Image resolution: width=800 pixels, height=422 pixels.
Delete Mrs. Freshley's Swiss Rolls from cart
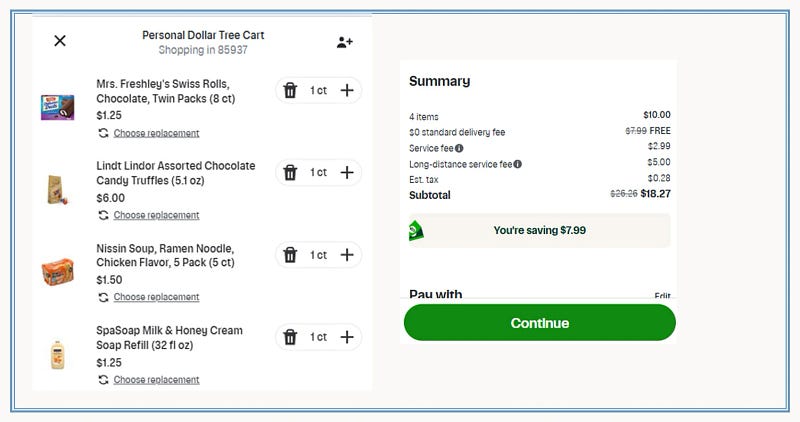(290, 90)
